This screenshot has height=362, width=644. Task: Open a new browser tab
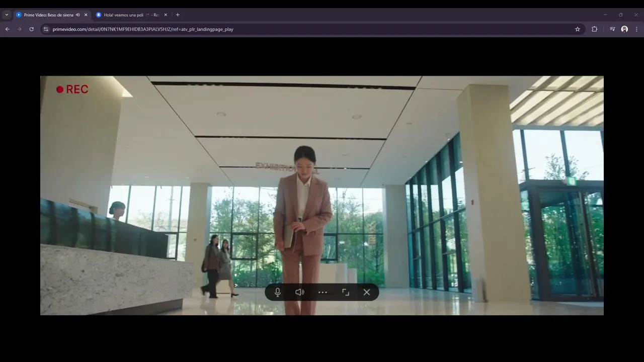[x=178, y=15]
